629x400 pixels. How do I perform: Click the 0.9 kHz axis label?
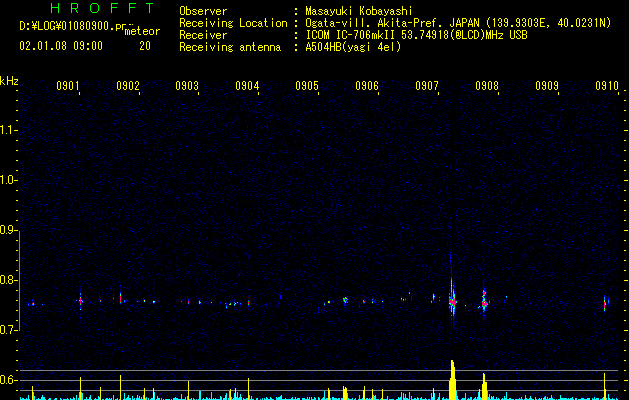(x=9, y=230)
